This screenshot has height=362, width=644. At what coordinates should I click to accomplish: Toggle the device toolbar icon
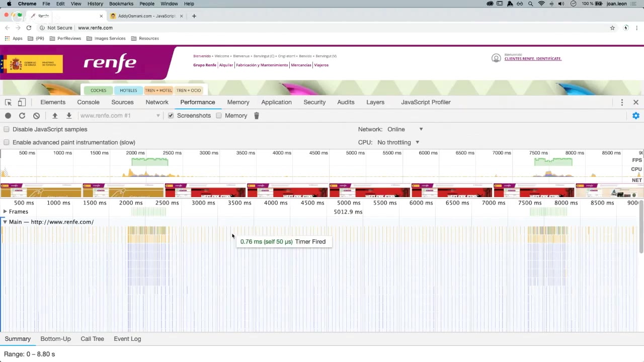[22, 102]
